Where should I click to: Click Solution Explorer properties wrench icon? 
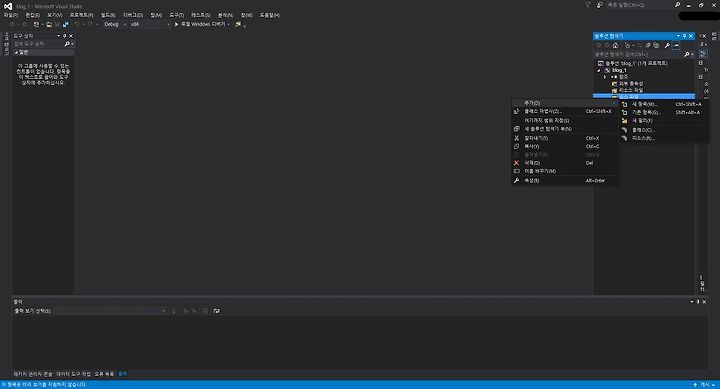tap(667, 45)
